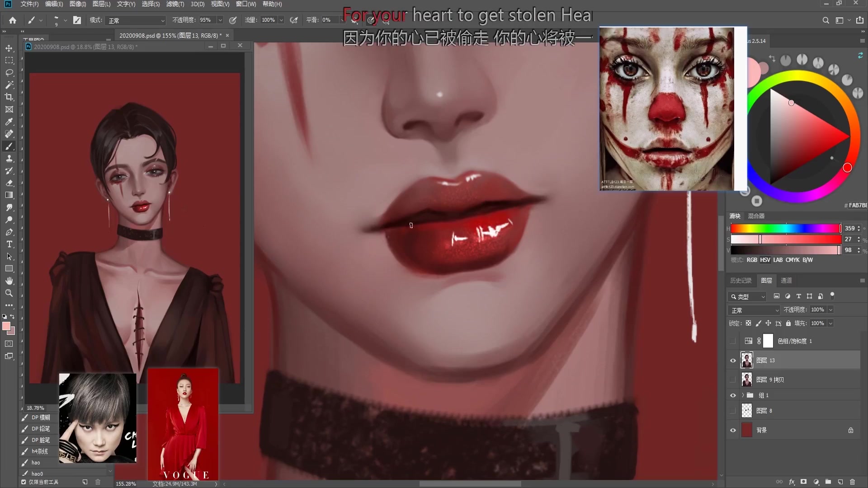
Task: Select the Rectangle shape tool
Action: coord(9,268)
